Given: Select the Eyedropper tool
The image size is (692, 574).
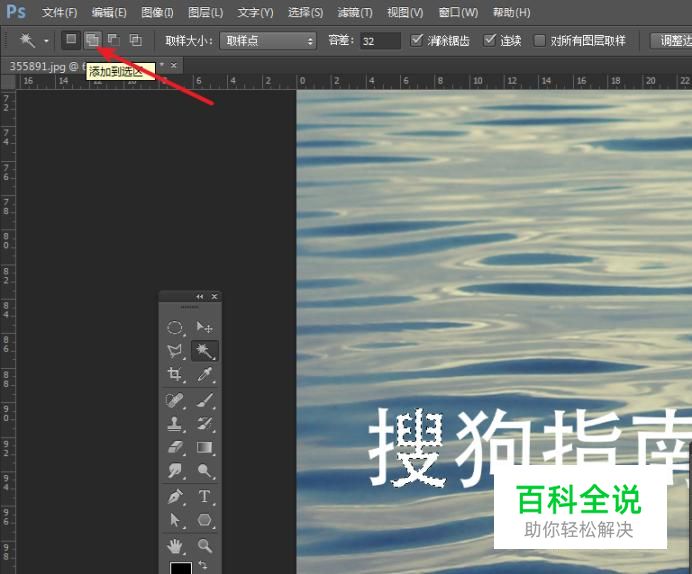Looking at the screenshot, I should point(204,374).
